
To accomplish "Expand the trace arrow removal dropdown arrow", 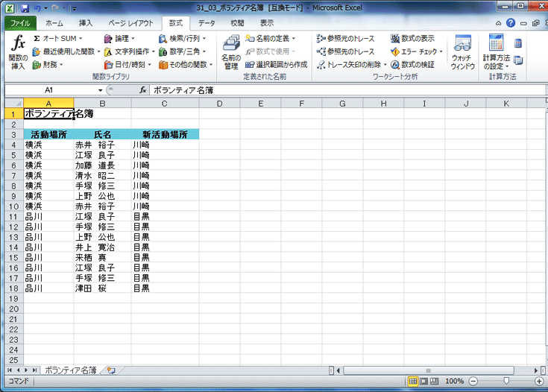I will 385,65.
